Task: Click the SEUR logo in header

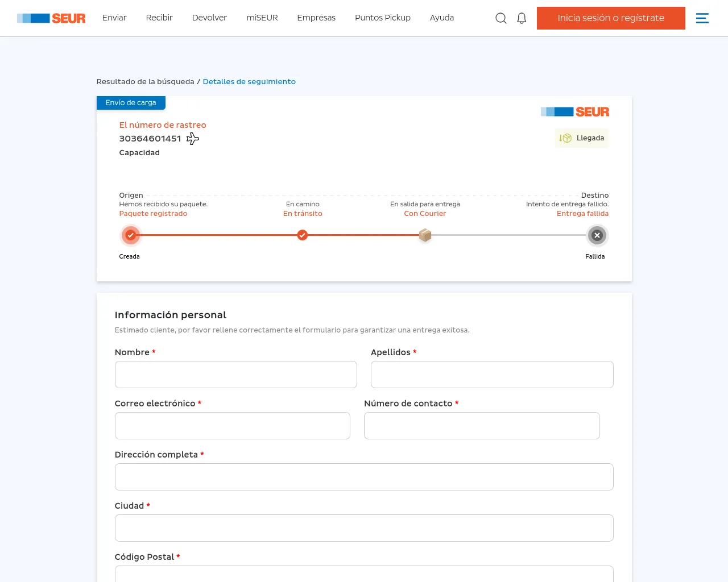Action: point(51,18)
